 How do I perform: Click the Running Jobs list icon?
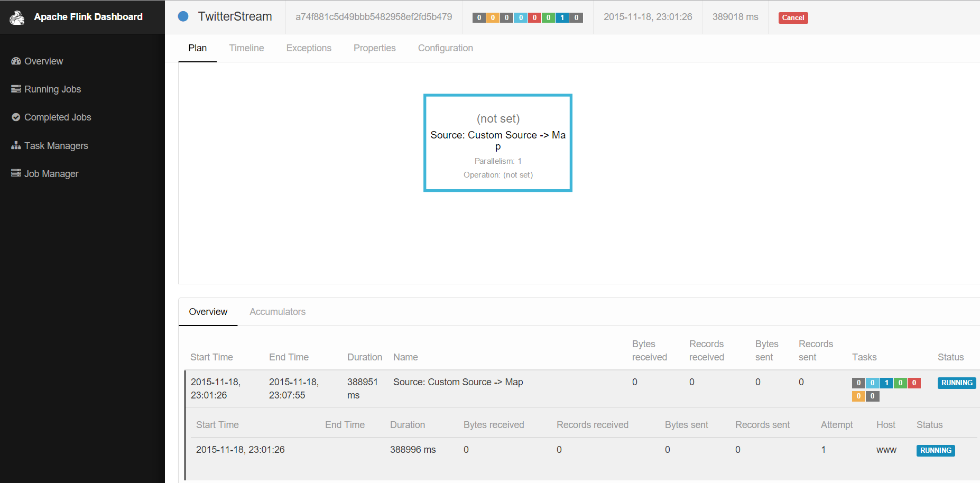pyautogui.click(x=16, y=89)
